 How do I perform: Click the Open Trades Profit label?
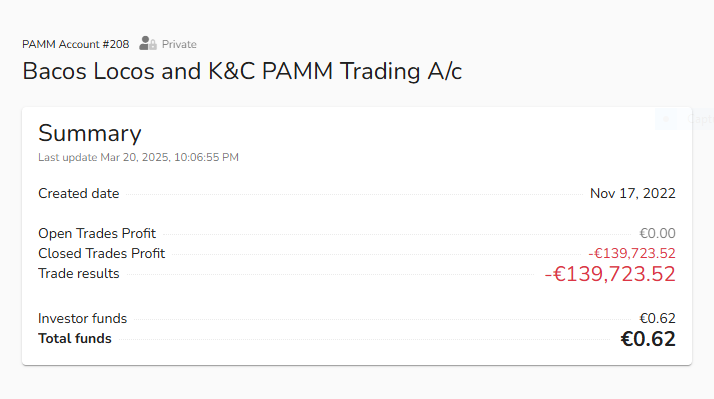[97, 233]
